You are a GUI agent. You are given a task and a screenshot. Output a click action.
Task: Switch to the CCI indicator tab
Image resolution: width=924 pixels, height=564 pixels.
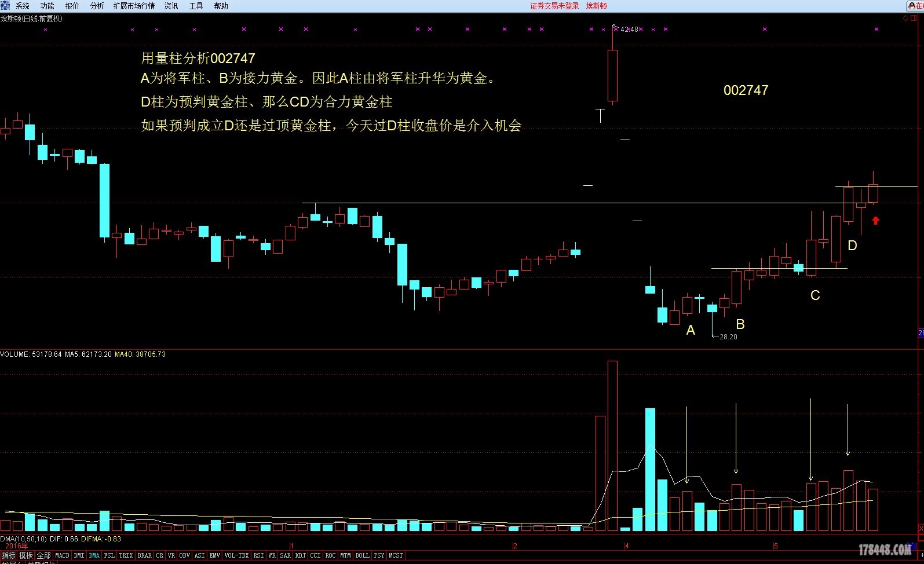pos(316,555)
